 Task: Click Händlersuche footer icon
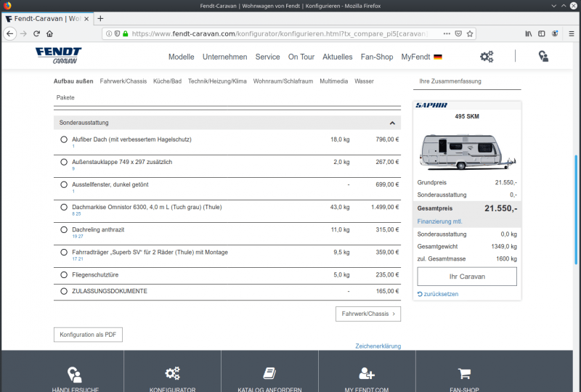[75, 375]
